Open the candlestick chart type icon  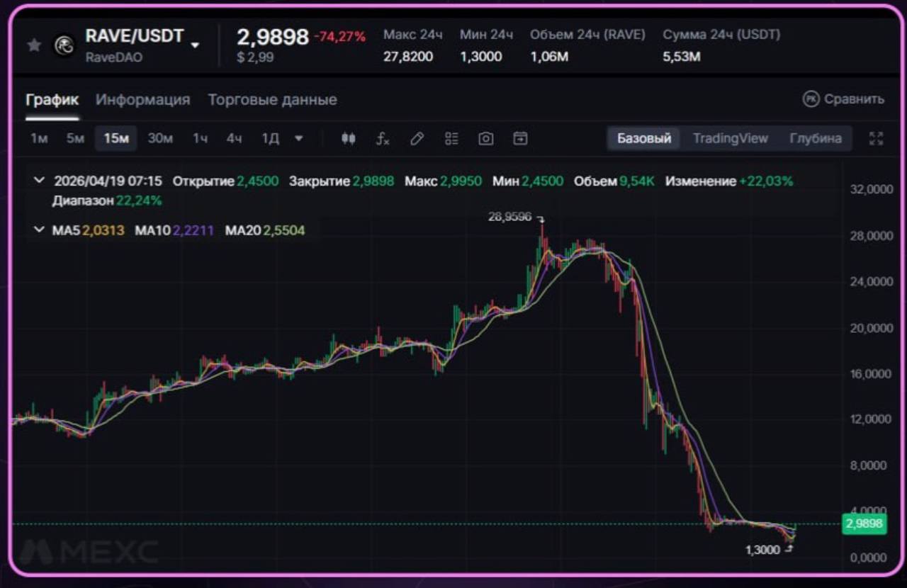348,139
